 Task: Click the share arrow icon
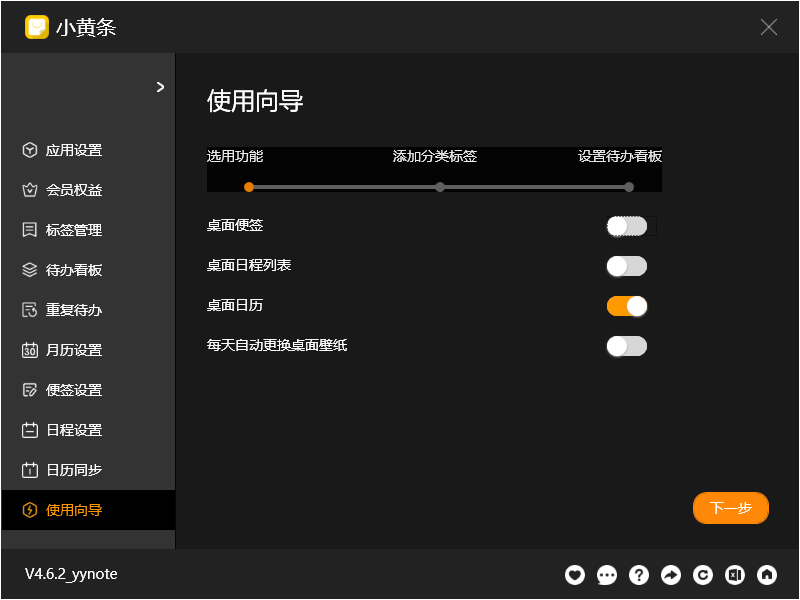tap(670, 575)
